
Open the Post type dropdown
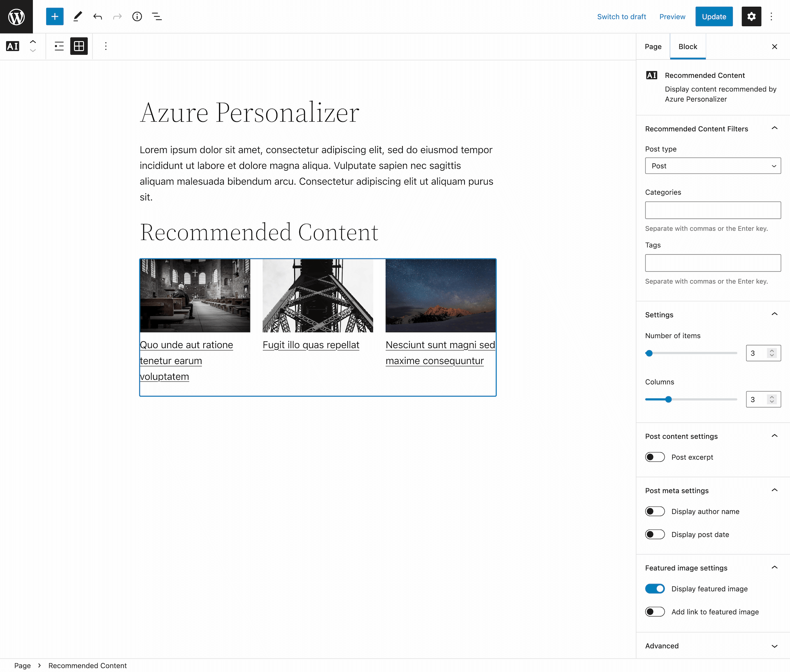click(713, 166)
